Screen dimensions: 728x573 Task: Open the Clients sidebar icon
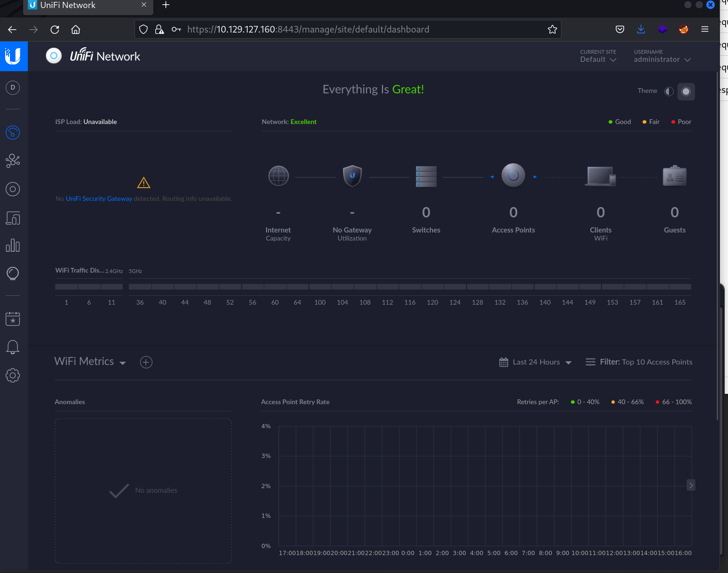13,218
